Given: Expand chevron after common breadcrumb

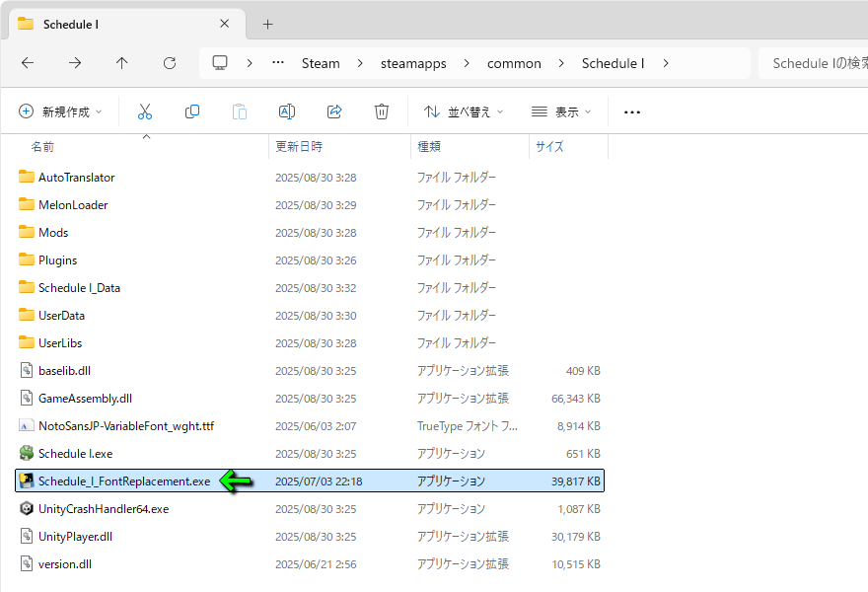Looking at the screenshot, I should pyautogui.click(x=561, y=63).
